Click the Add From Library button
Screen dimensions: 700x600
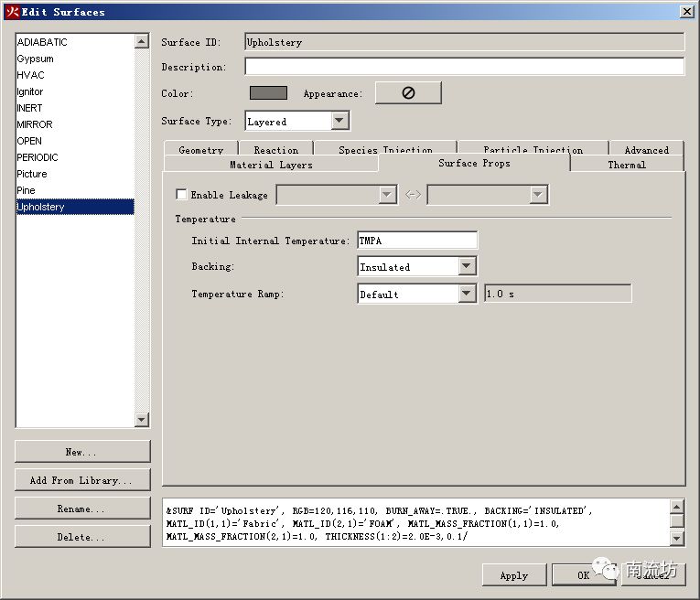pos(82,480)
